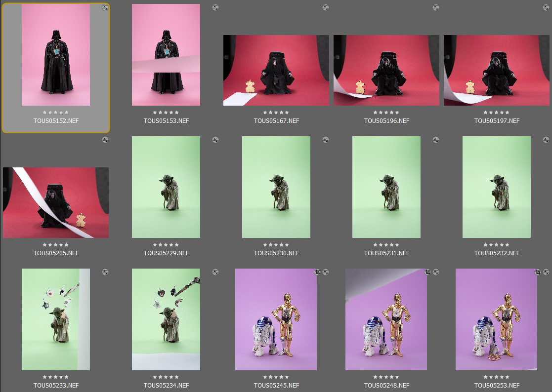Select the droids thumbnail TOUS05245.NEF
The image size is (552, 392).
point(276,319)
